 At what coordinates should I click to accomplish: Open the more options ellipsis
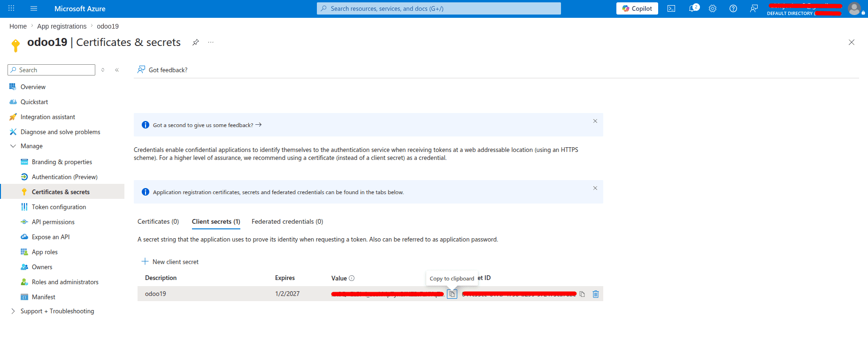pos(211,42)
